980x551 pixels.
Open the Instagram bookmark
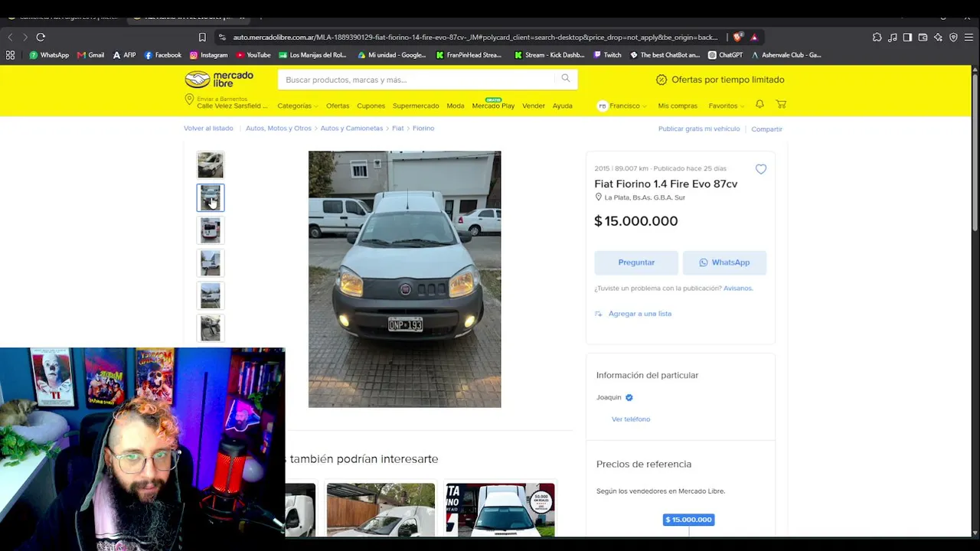coord(209,55)
